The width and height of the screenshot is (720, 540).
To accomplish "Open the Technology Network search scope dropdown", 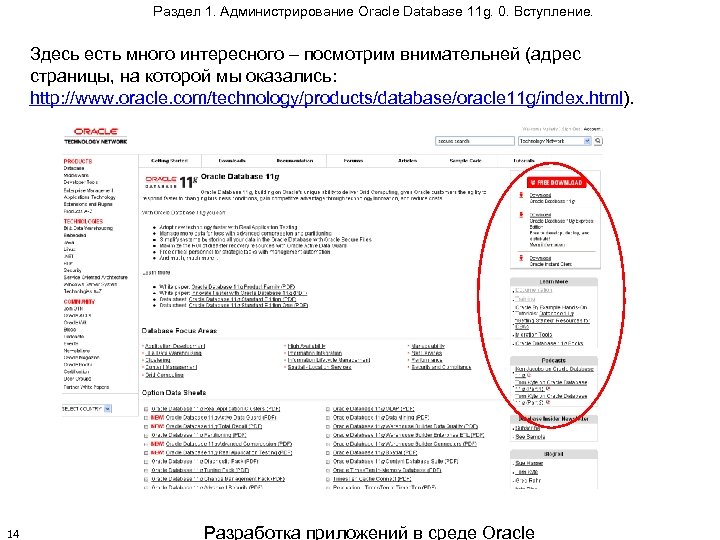I will point(555,141).
